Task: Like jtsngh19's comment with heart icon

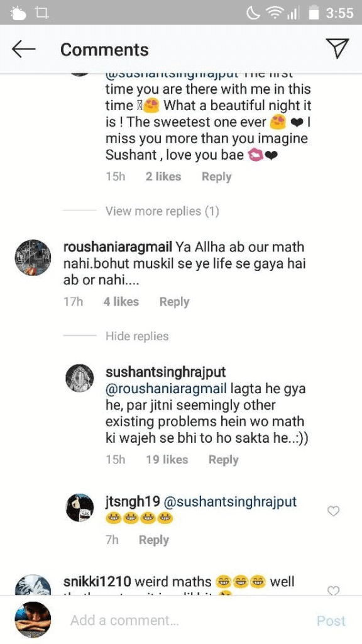Action: coord(334,511)
